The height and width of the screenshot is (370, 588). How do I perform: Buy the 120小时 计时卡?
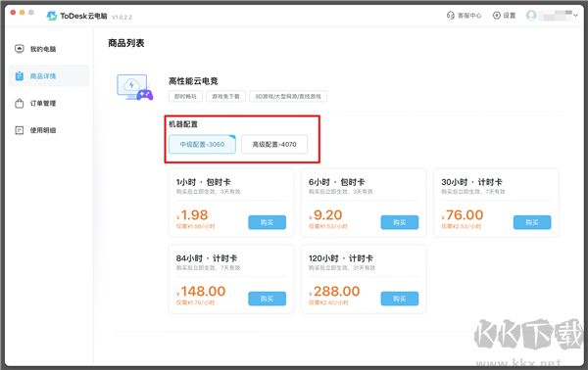click(400, 299)
